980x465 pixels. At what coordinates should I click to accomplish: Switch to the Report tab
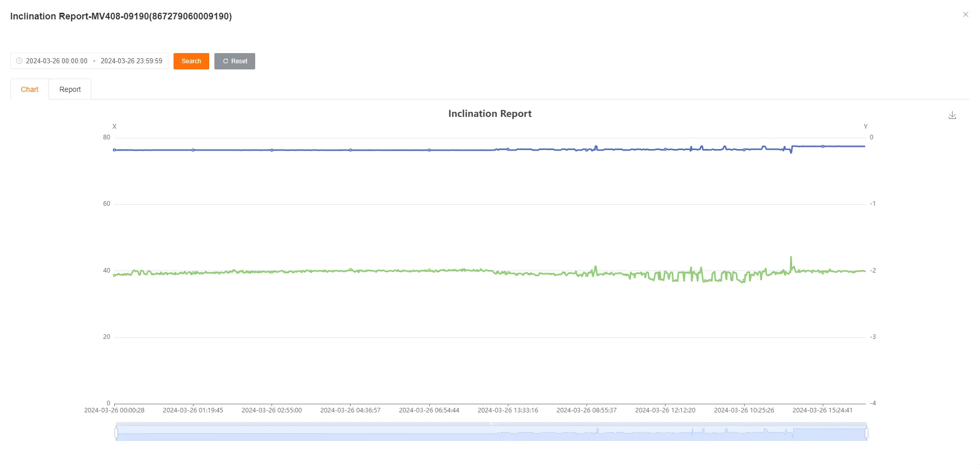click(70, 89)
